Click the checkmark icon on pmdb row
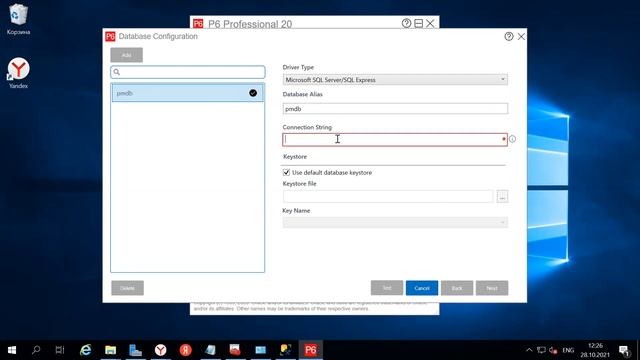Screen dimensions: 640x360 tap(253, 93)
